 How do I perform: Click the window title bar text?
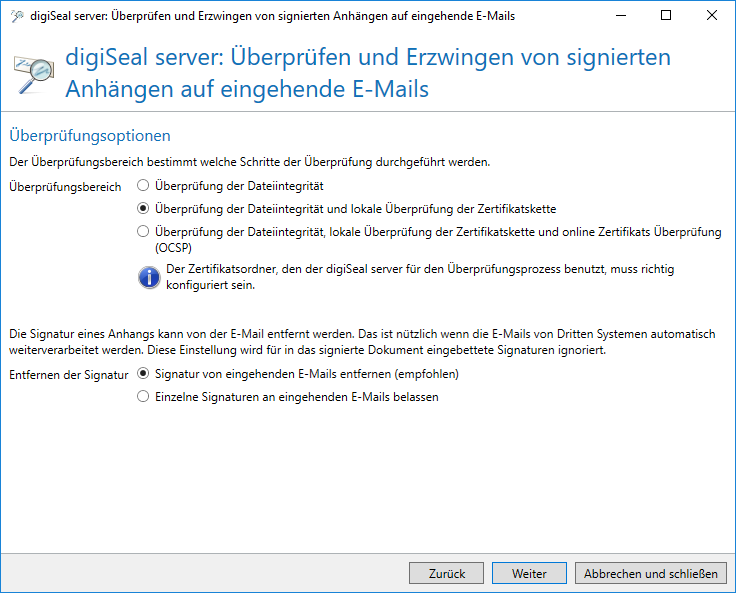coord(272,16)
